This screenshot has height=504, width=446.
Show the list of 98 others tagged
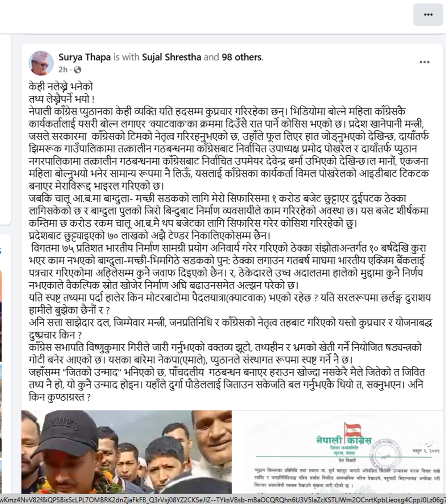242,57
